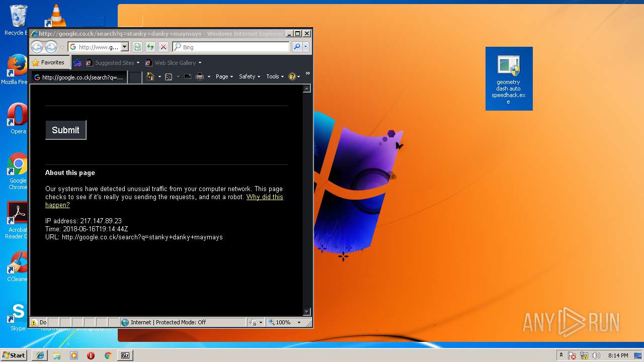Viewport: 644px width, 362px height.
Task: Click the status bar warning icon
Action: (x=34, y=322)
